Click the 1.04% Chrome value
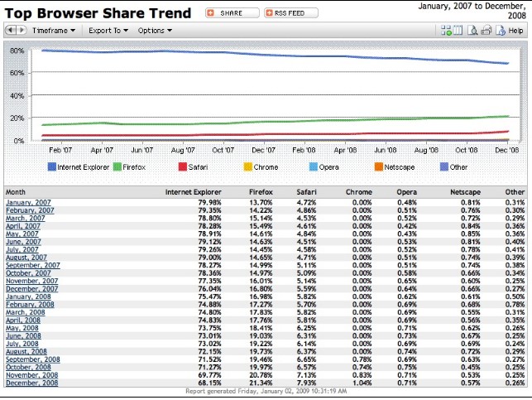This screenshot has width=532, height=400. pos(362,383)
